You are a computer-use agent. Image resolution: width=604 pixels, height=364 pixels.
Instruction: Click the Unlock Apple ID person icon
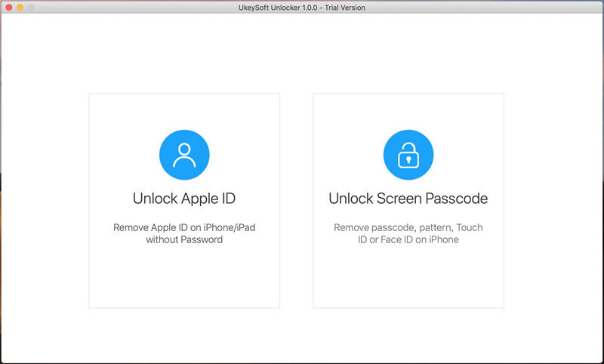(184, 155)
